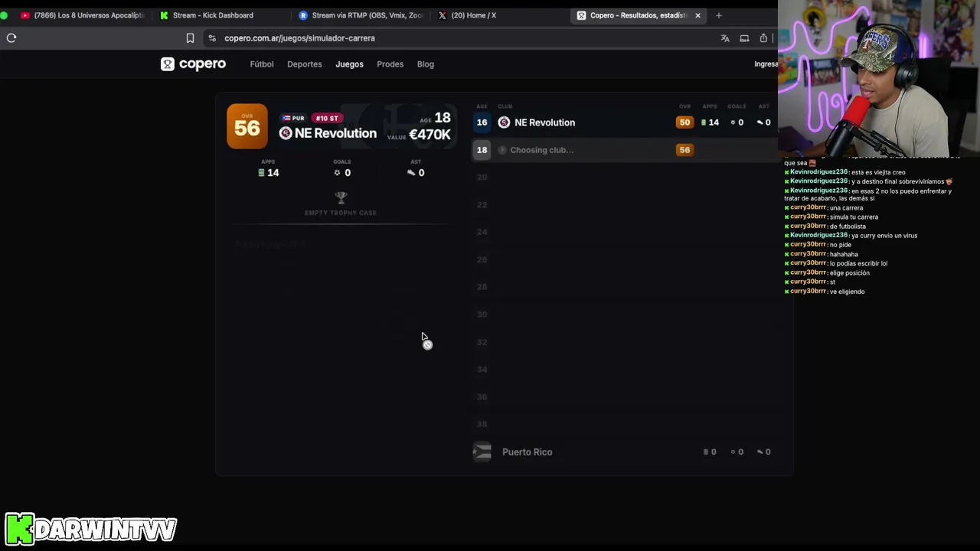980x551 pixels.
Task: Click the Puerto Rico national team label
Action: point(528,452)
